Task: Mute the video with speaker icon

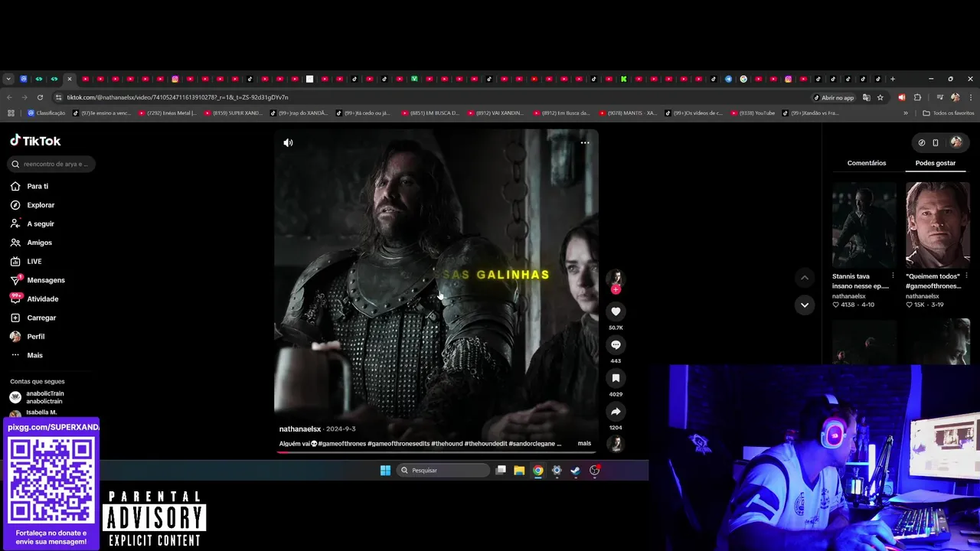Action: coord(288,142)
